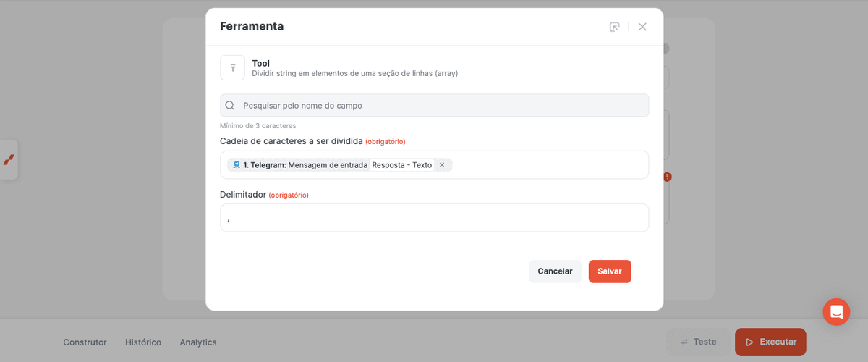Viewport: 868px width, 362px height.
Task: Open the chat support bubble icon
Action: click(x=836, y=311)
